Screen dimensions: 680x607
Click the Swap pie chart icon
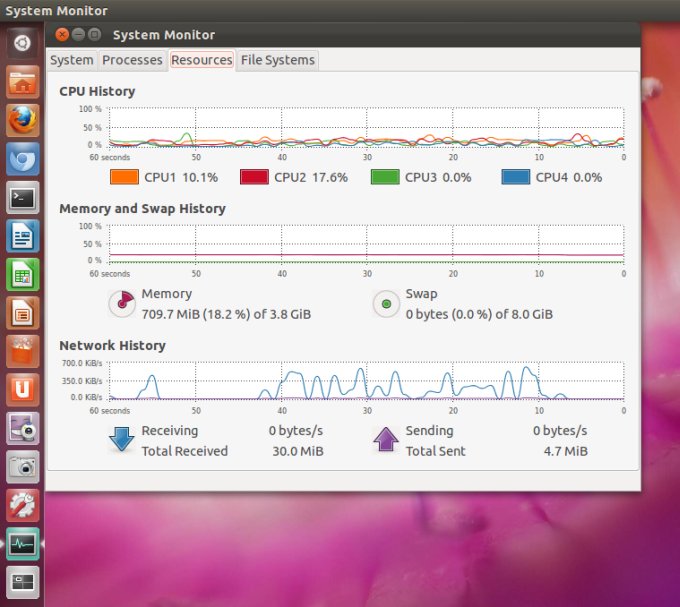386,304
